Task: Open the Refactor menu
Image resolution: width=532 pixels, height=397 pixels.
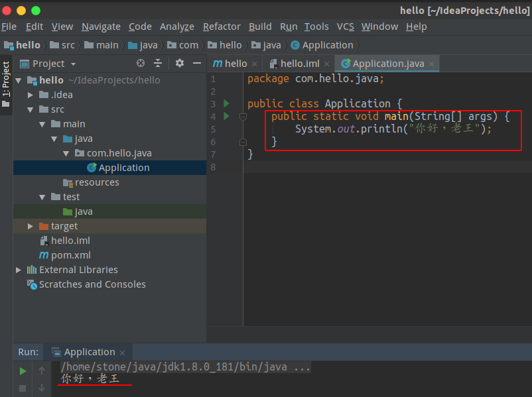Action: pos(222,27)
